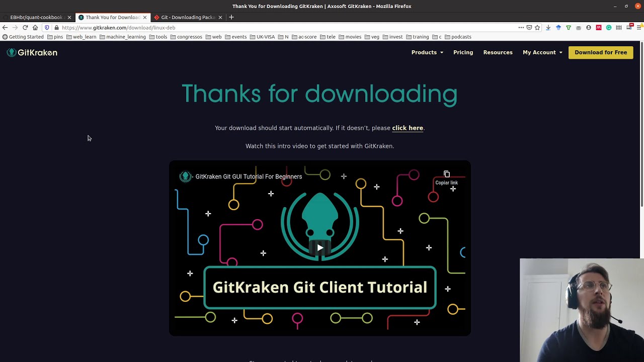The width and height of the screenshot is (644, 362).
Task: Open the tools bookmark folder
Action: click(158, 37)
